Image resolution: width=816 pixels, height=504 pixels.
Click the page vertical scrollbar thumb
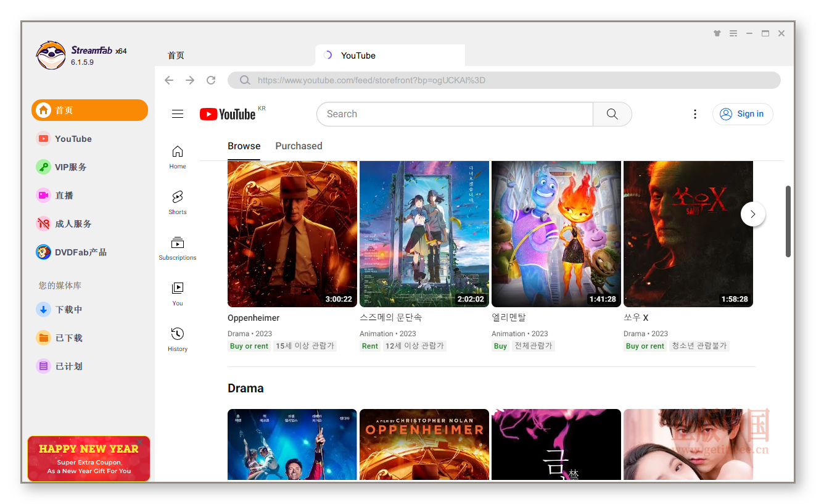[x=788, y=221]
